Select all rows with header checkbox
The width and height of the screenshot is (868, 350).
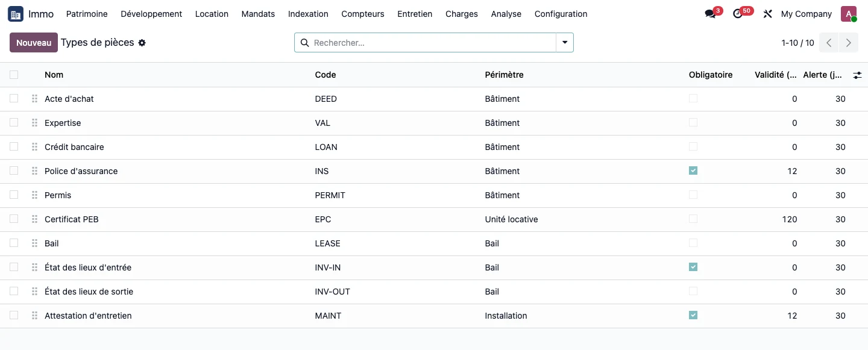click(14, 75)
